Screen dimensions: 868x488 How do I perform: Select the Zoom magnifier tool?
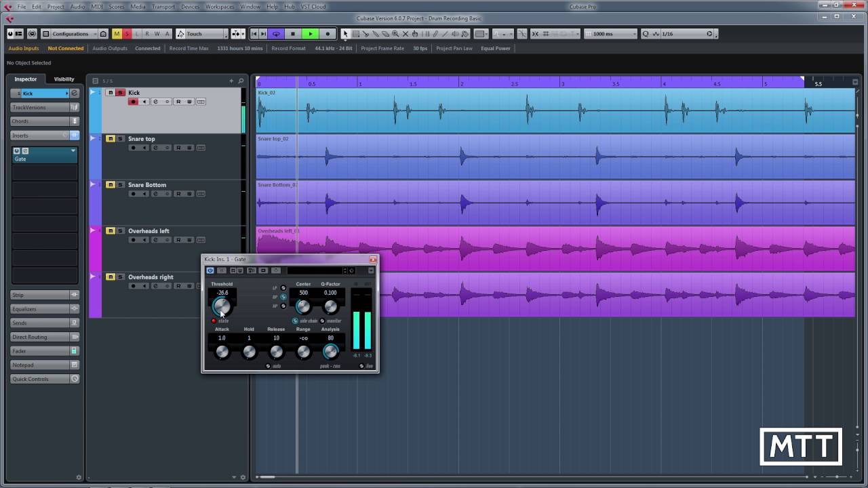click(x=395, y=34)
